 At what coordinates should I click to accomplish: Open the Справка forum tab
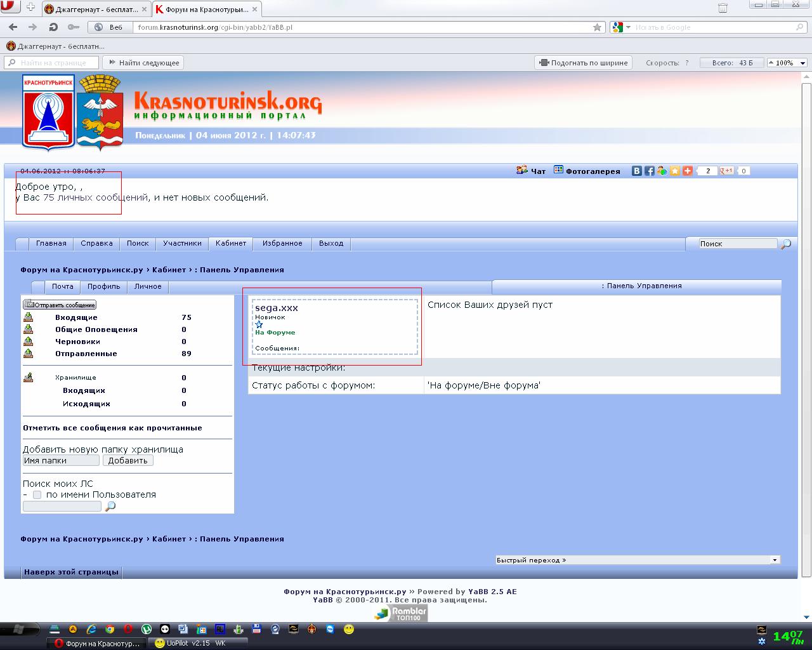click(x=97, y=243)
